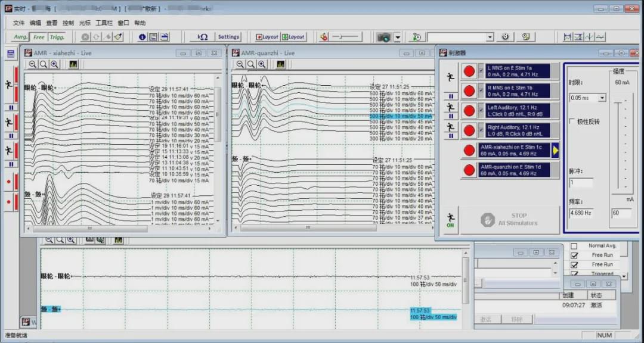Click the blue info icon in toolbar
The width and height of the screenshot is (644, 343).
pyautogui.click(x=143, y=37)
